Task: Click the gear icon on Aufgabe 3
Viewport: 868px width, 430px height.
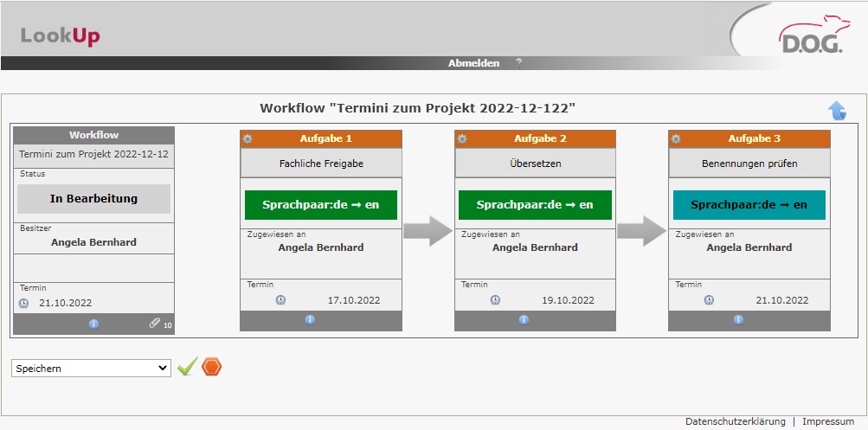Action: pyautogui.click(x=676, y=138)
